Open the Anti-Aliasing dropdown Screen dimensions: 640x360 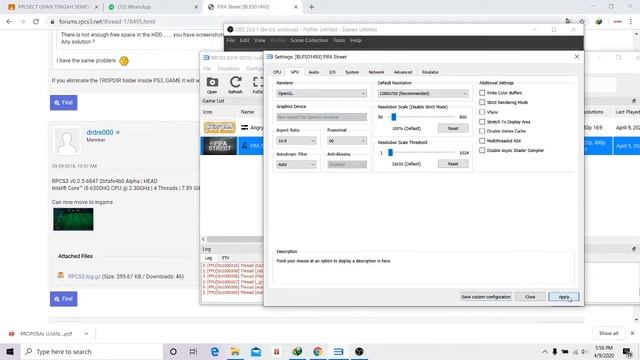(347, 164)
